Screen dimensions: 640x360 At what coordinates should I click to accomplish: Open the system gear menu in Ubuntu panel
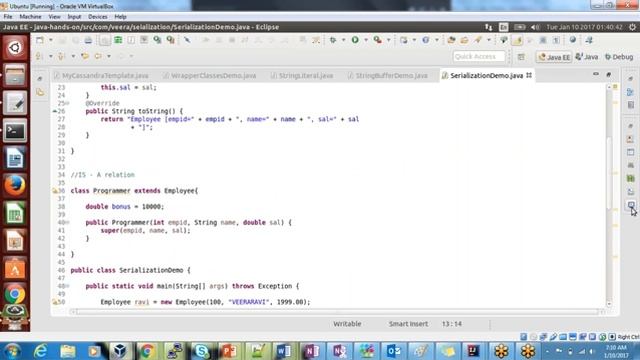(x=632, y=27)
